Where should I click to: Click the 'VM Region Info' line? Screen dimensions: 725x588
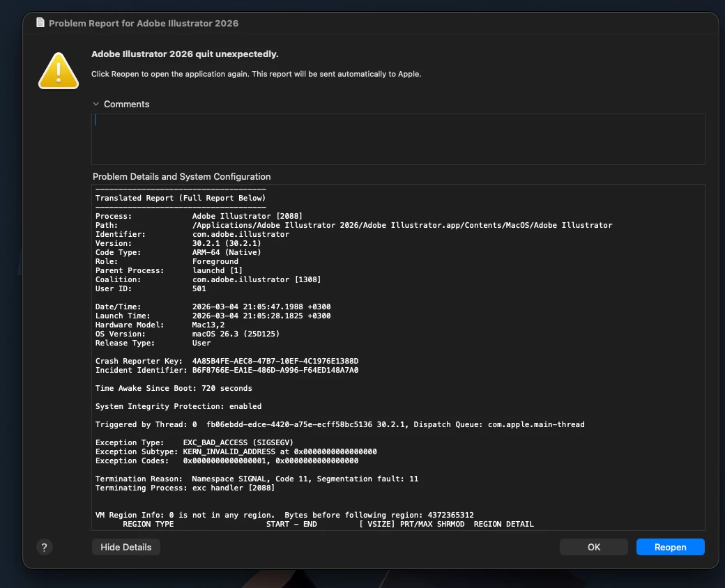click(284, 515)
